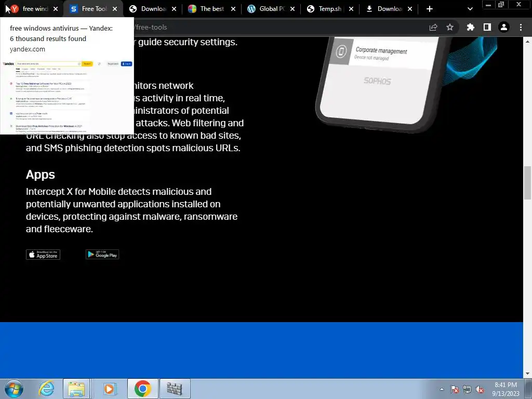The image size is (532, 399).
Task: Open the Extensions puzzle icon
Action: [470, 27]
